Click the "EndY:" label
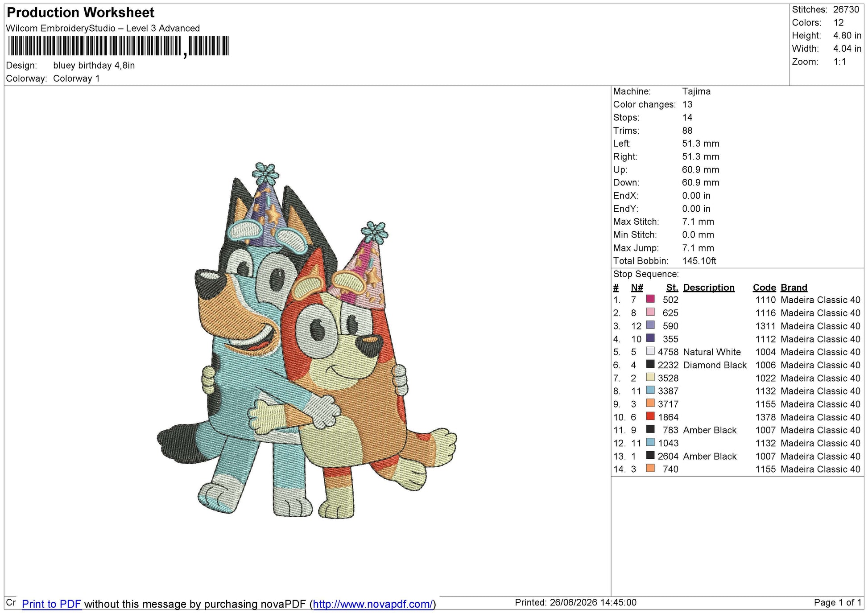This screenshot has width=868, height=613. 626,209
